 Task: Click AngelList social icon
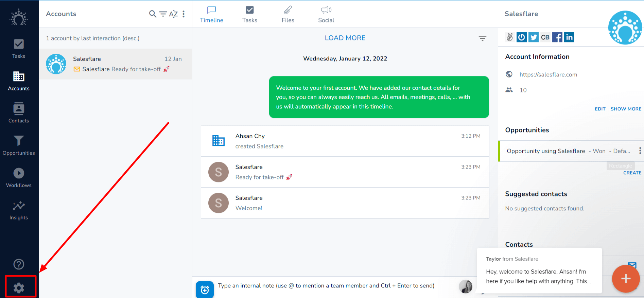pyautogui.click(x=509, y=37)
